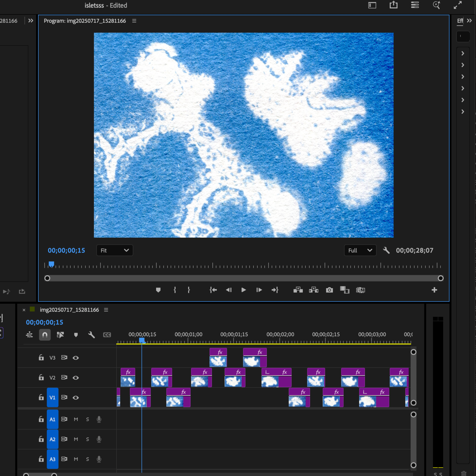The height and width of the screenshot is (476, 476).
Task: Click the program monitor zoom scroll bar
Action: pos(243,278)
